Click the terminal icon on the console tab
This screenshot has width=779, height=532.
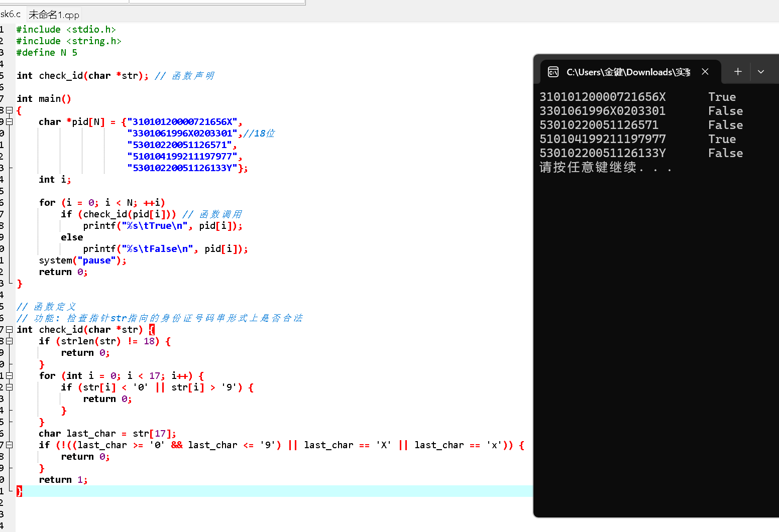pos(553,72)
